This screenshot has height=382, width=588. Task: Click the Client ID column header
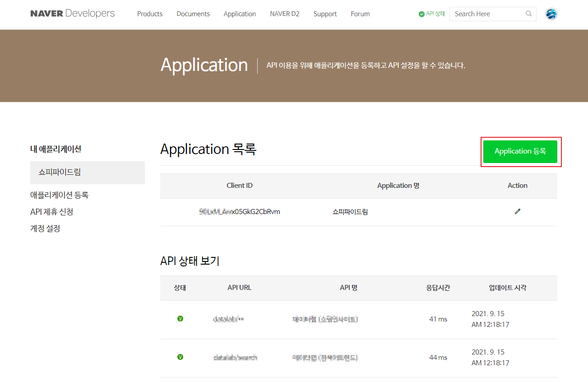coord(240,186)
